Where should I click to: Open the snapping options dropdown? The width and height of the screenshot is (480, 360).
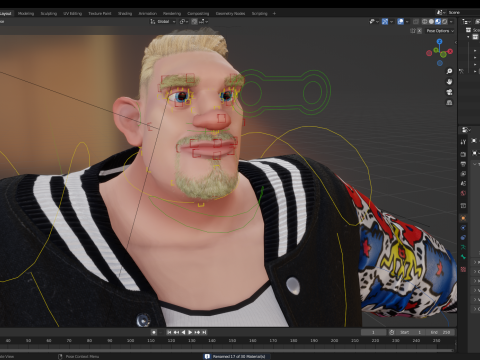tap(203, 21)
